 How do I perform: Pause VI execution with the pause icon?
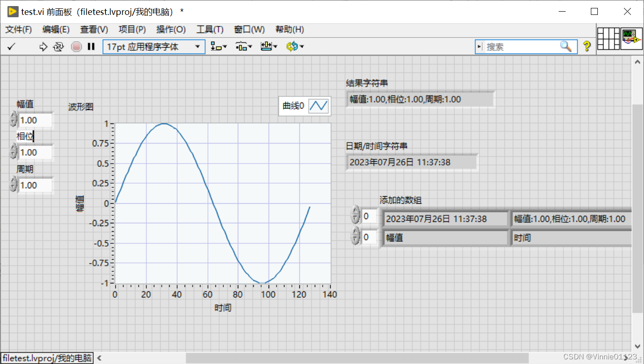click(x=91, y=46)
